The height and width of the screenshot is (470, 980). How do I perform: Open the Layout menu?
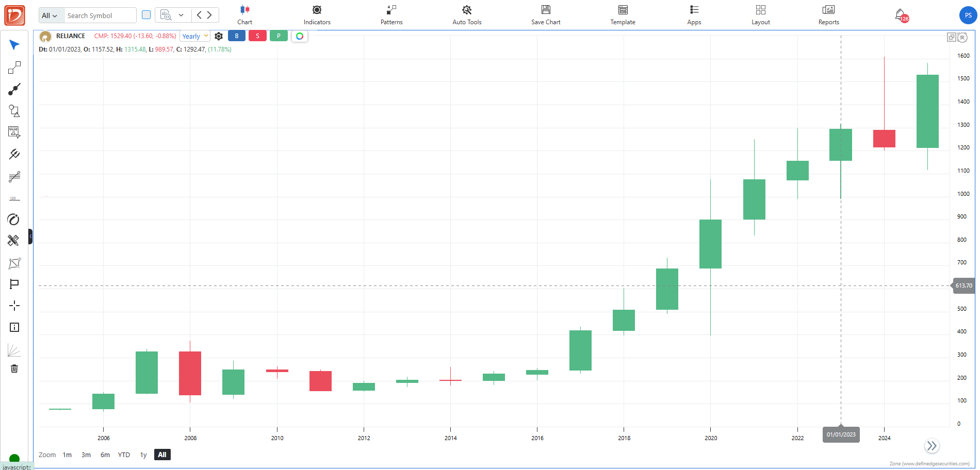(760, 15)
